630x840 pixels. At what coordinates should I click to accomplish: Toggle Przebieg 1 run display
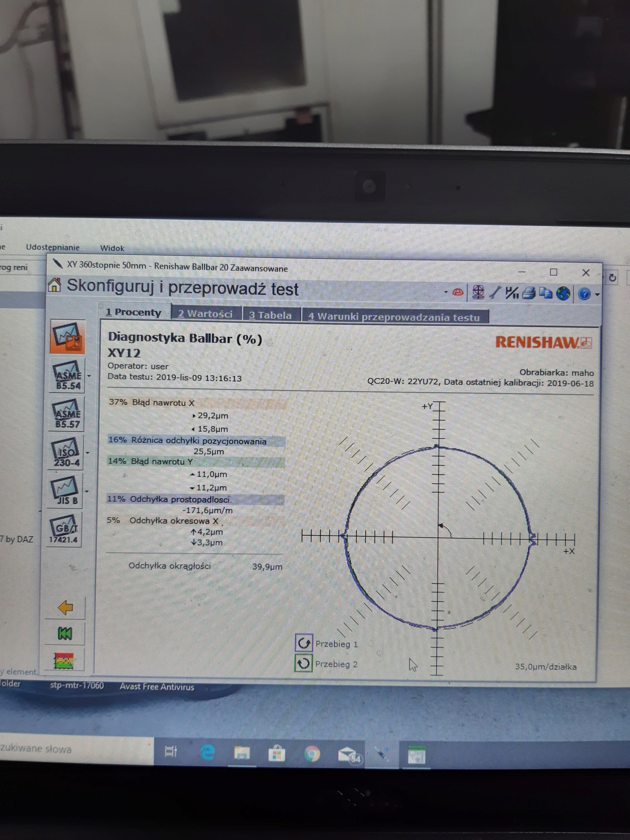[x=304, y=643]
